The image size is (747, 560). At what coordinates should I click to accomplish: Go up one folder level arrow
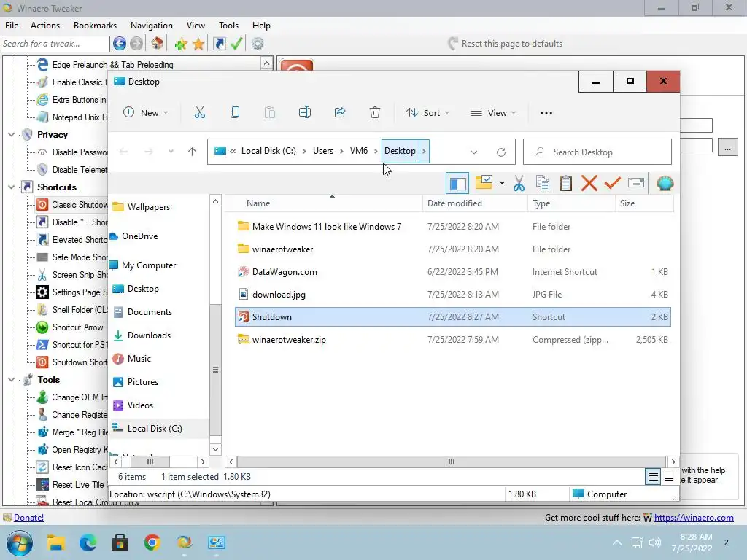coord(192,152)
